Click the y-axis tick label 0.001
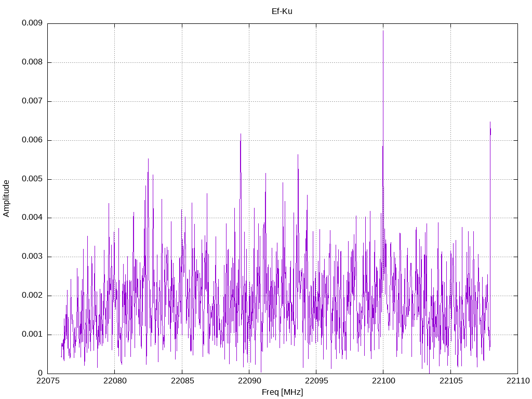The height and width of the screenshot is (399, 532). tap(32, 335)
